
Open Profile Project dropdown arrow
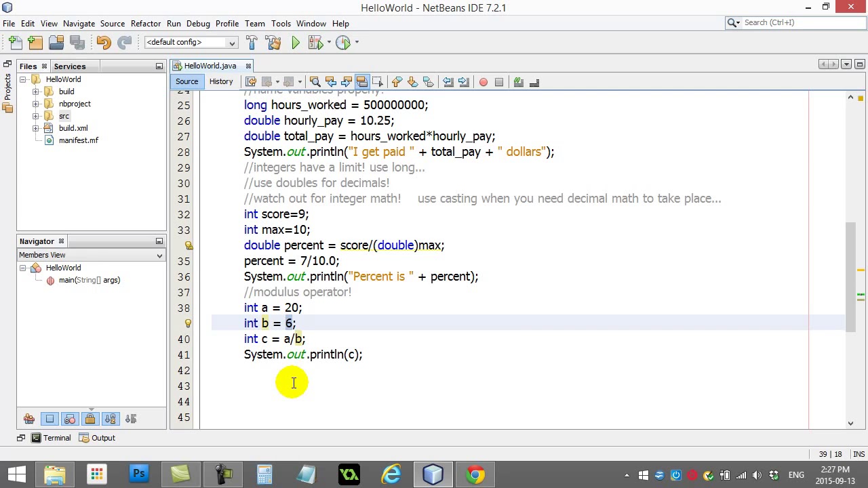coord(356,43)
